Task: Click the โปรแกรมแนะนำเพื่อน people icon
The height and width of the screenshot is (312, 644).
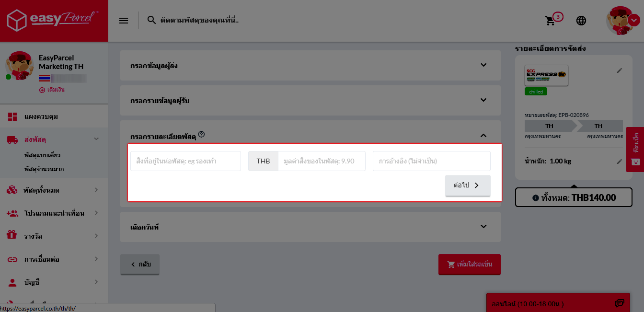Action: pyautogui.click(x=12, y=213)
